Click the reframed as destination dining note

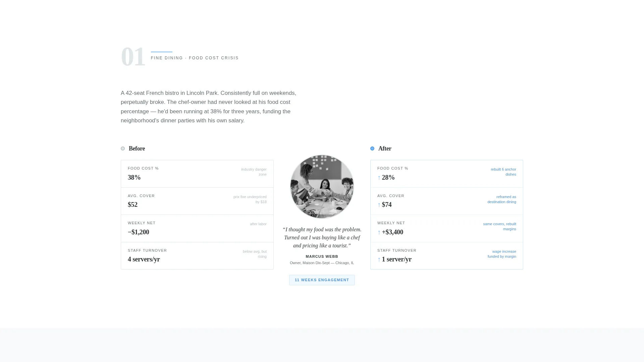pos(502,199)
